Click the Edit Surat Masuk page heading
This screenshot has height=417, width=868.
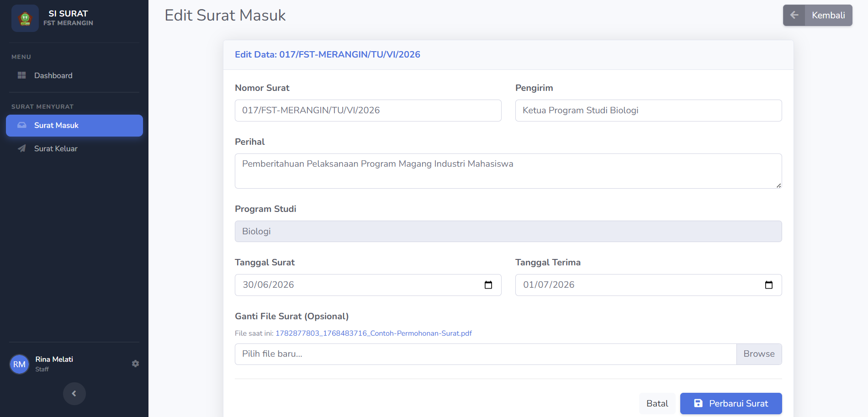[225, 15]
